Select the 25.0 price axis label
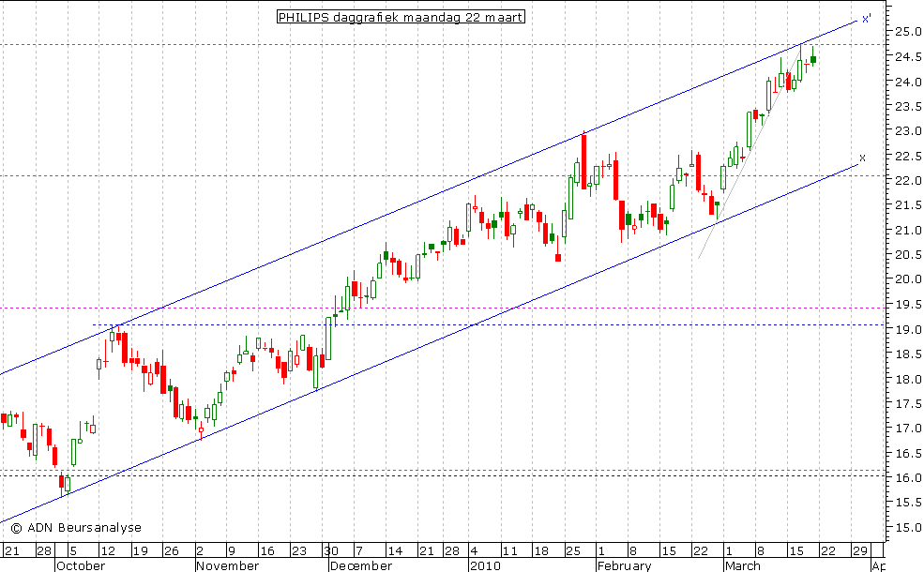 click(908, 31)
